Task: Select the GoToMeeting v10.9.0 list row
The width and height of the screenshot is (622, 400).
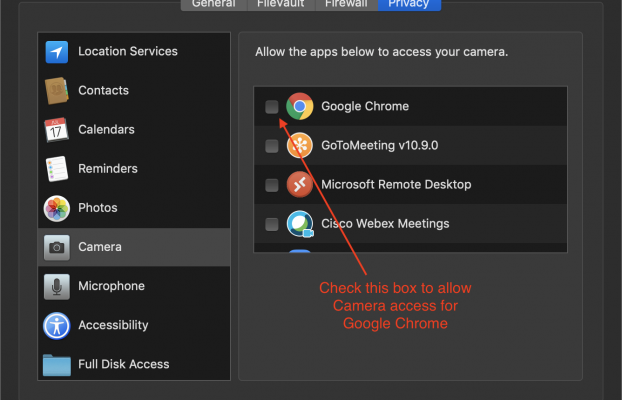Action: pos(420,146)
